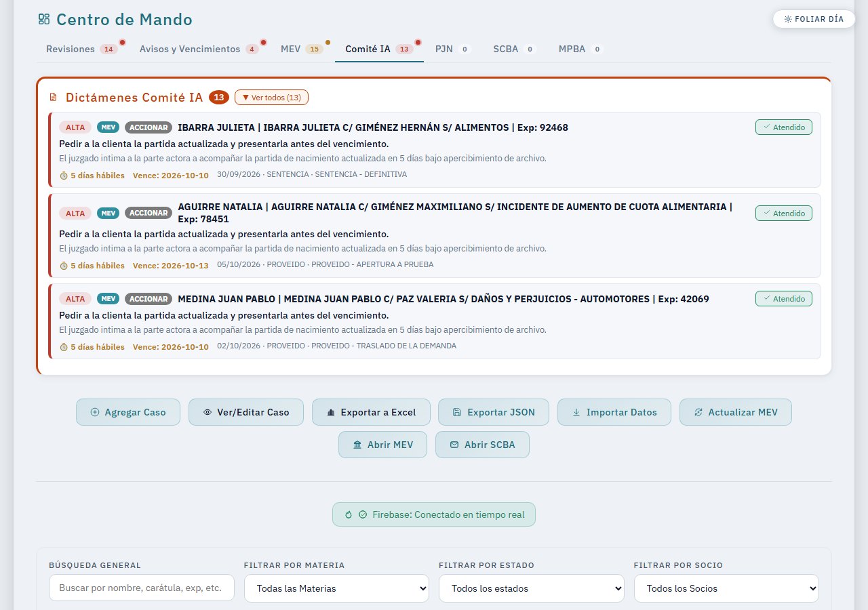Switch to the SCBA tab
The width and height of the screenshot is (868, 610).
tap(515, 49)
